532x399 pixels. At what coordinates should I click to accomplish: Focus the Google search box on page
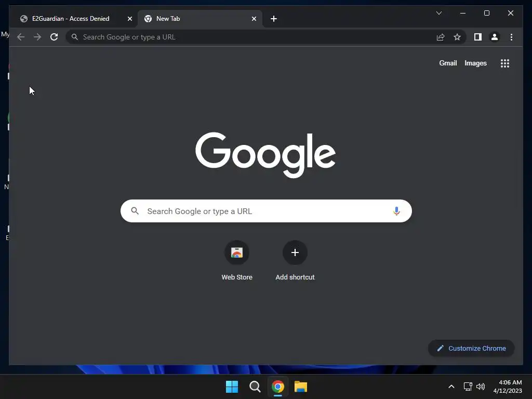click(x=266, y=211)
